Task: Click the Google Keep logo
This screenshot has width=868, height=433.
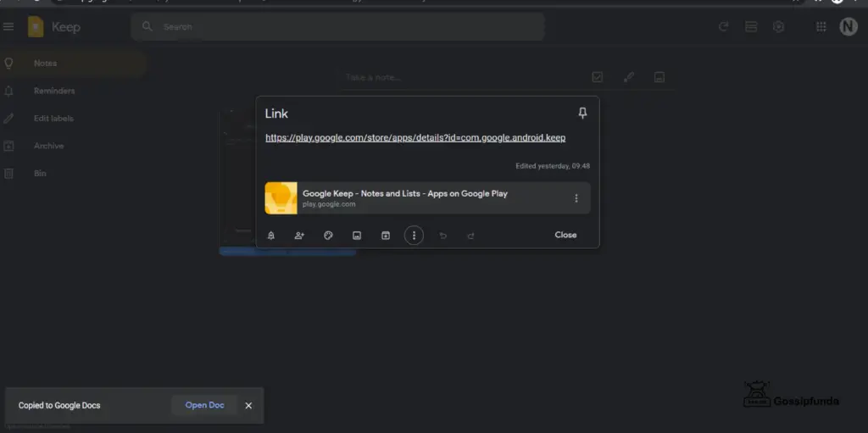Action: tap(36, 26)
